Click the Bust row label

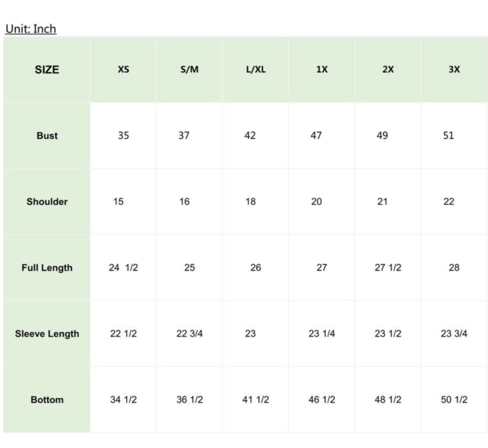click(47, 135)
